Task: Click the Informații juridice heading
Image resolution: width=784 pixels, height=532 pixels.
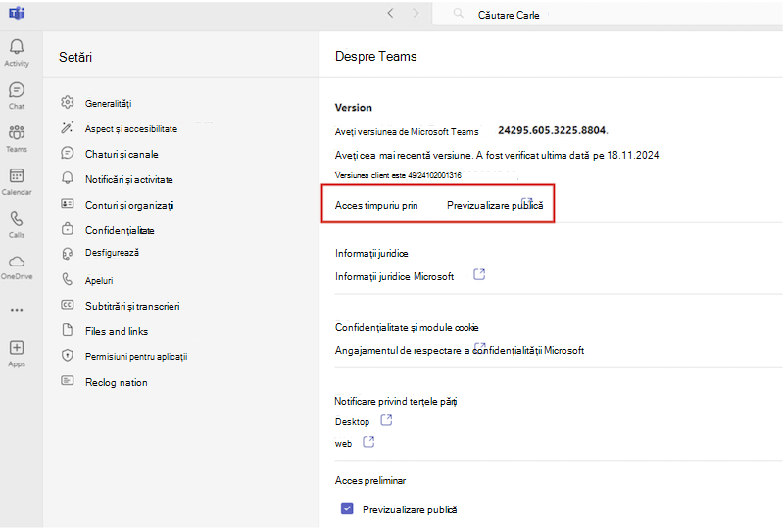Action: point(371,254)
